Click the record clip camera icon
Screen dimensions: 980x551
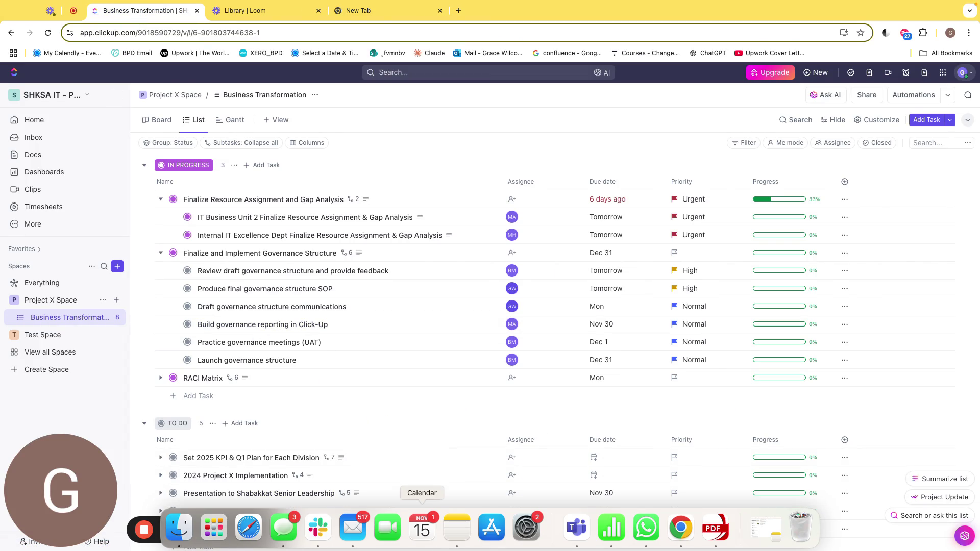(x=888, y=72)
